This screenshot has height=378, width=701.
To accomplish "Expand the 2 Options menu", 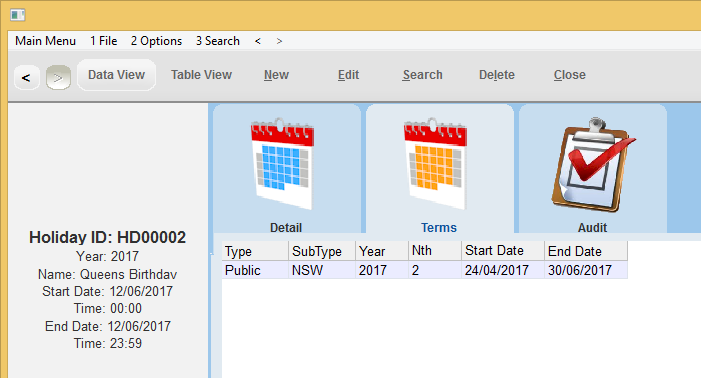I will (x=156, y=41).
